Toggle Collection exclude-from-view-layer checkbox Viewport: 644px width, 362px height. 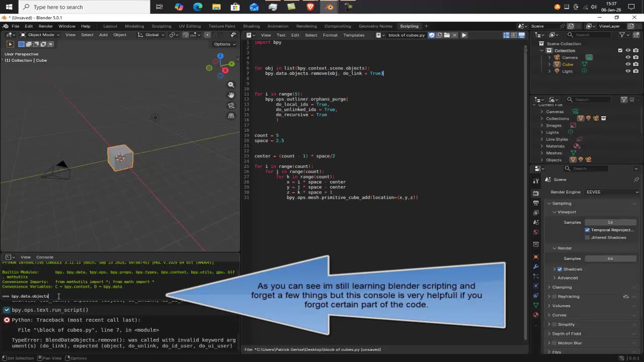[620, 50]
